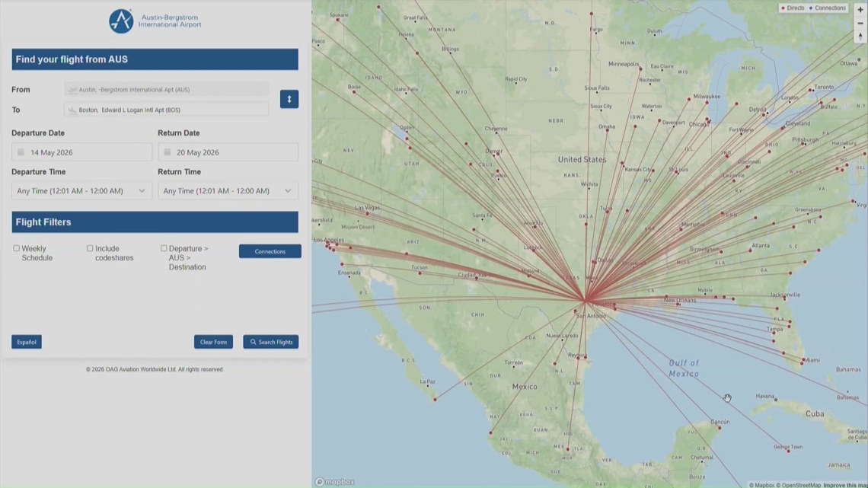Expand the Departure Time dropdown
Viewport: 868px width, 488px height.
click(x=82, y=191)
